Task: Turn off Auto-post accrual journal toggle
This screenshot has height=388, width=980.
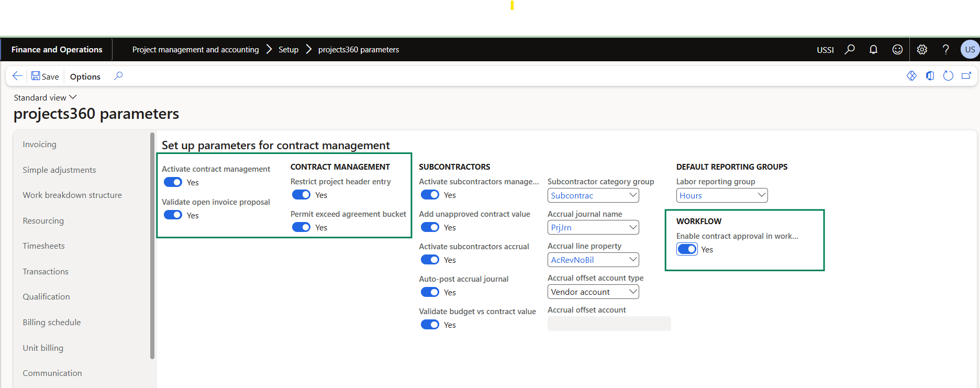Action: coord(430,292)
